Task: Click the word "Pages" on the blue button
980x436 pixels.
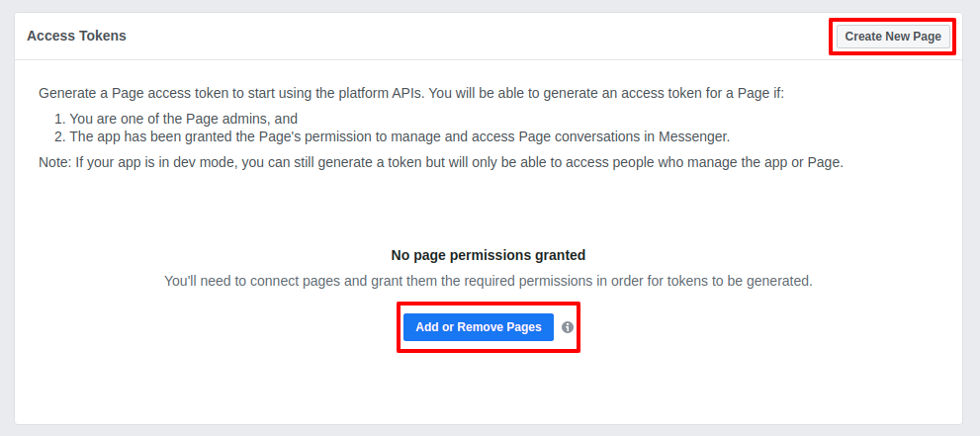Action: pyautogui.click(x=524, y=327)
